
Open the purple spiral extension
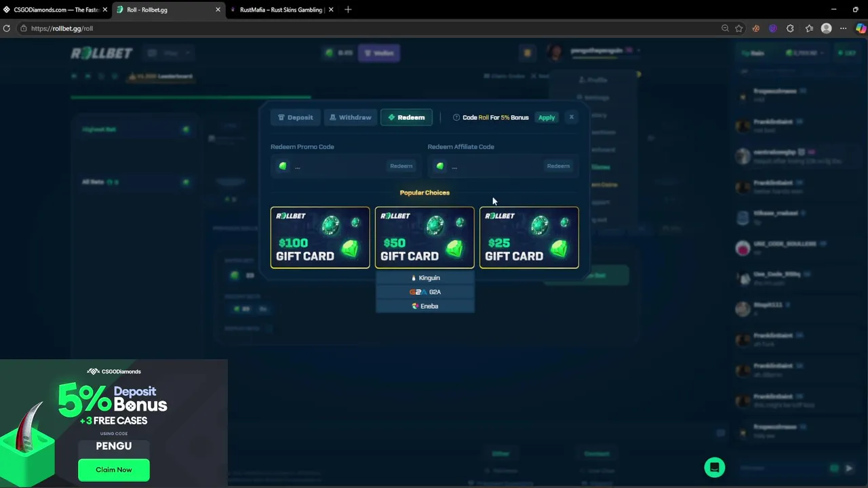coord(773,28)
